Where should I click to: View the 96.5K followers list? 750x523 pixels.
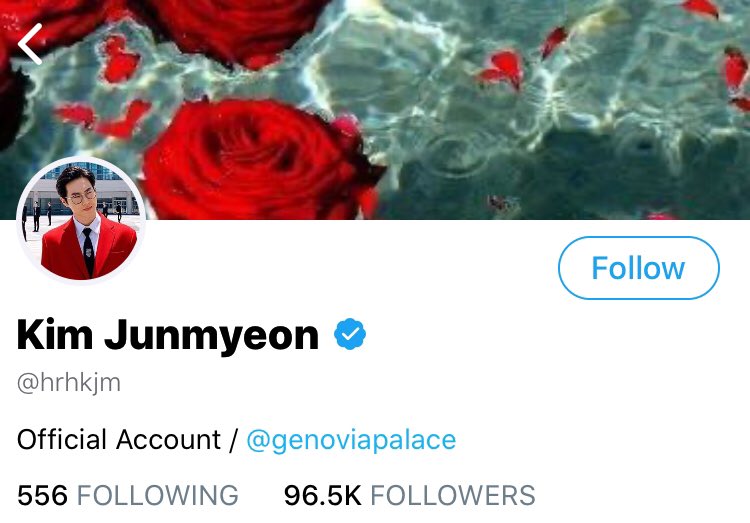[409, 495]
